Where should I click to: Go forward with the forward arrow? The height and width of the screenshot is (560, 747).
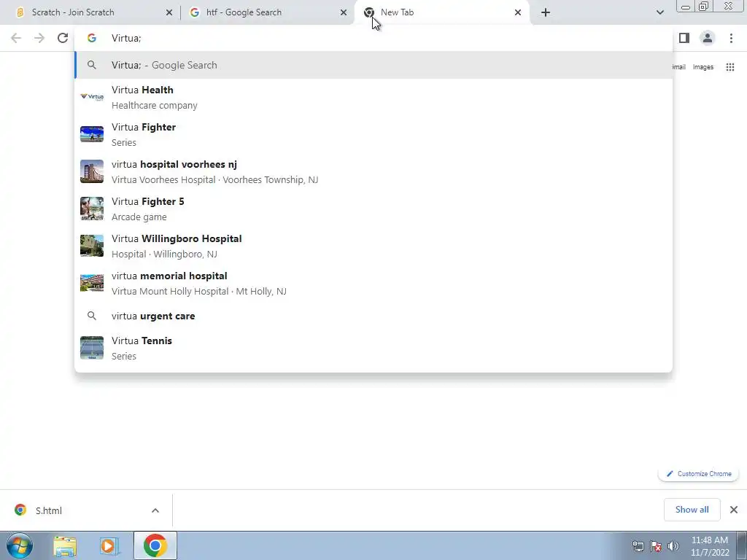(39, 38)
